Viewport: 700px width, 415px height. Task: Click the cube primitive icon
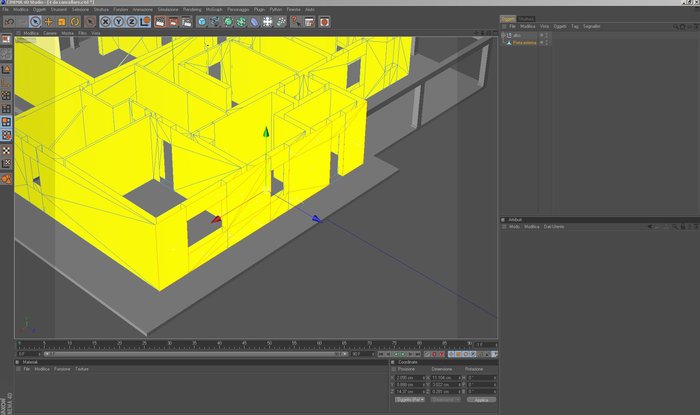[202, 21]
